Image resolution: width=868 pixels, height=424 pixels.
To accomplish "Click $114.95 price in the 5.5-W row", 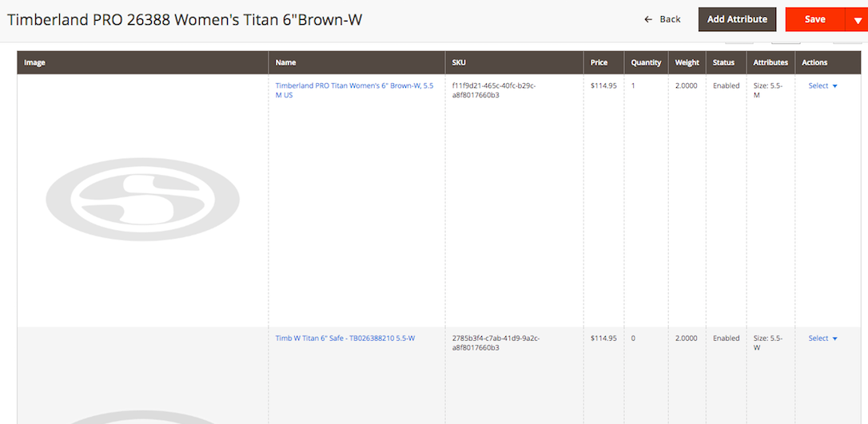I will [603, 339].
